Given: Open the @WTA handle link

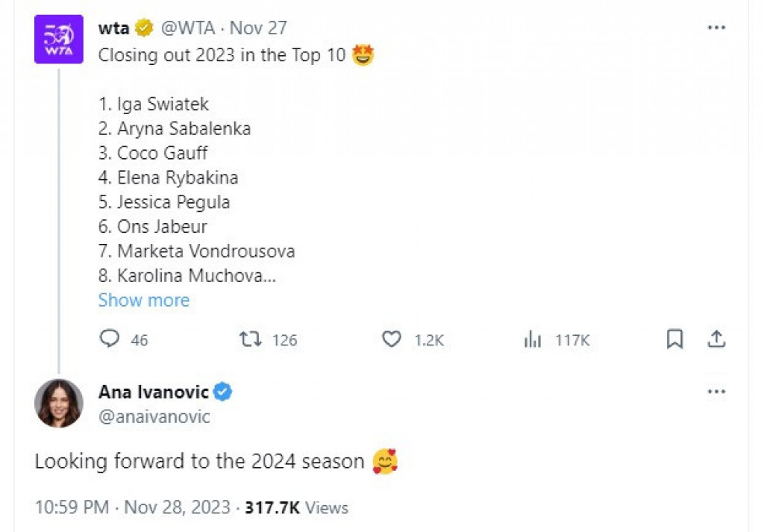Looking at the screenshot, I should [x=188, y=28].
